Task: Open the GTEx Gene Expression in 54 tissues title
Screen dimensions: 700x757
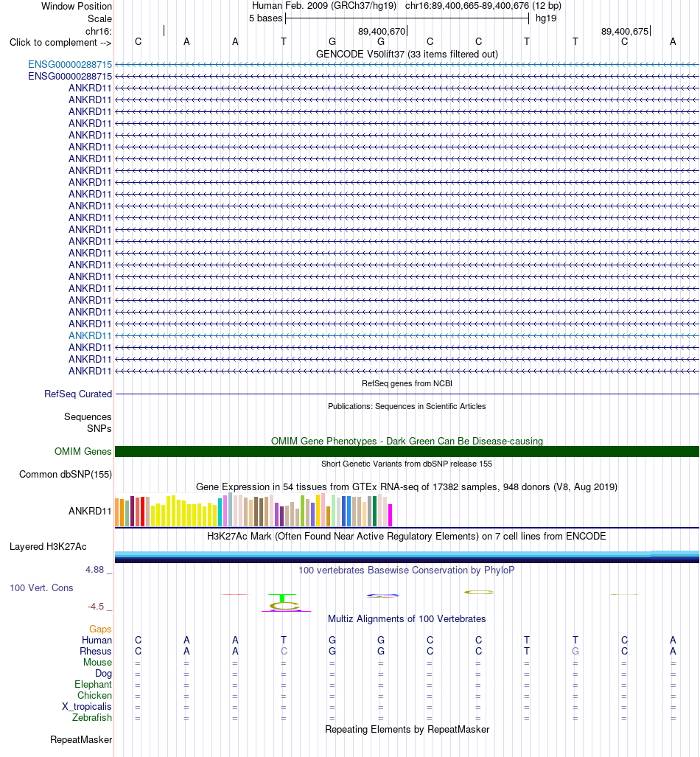Action: [x=407, y=486]
